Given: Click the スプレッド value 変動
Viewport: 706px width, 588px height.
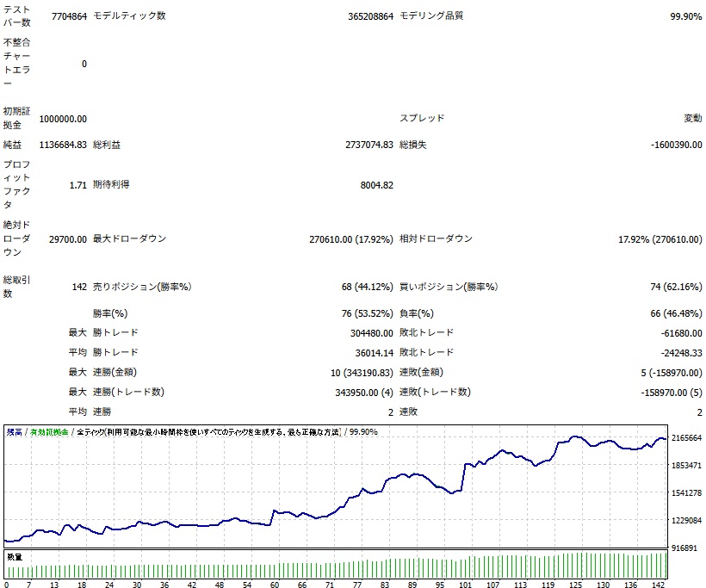Looking at the screenshot, I should pyautogui.click(x=692, y=118).
